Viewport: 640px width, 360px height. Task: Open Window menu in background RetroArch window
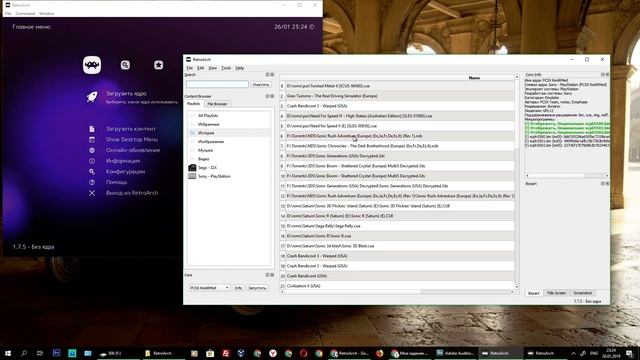[x=47, y=13]
